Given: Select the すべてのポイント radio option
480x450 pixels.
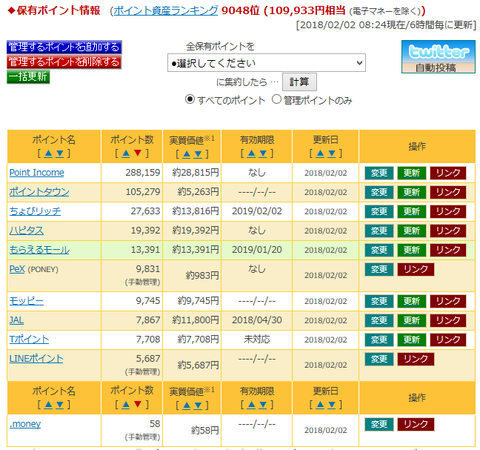Looking at the screenshot, I should (x=190, y=99).
